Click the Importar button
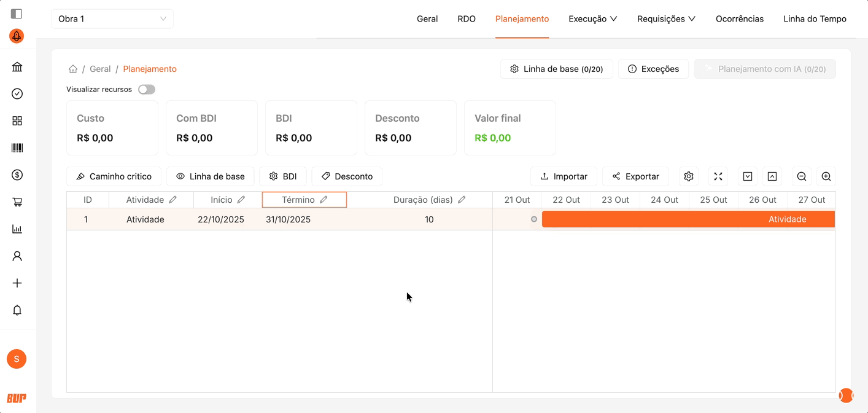 coord(564,176)
